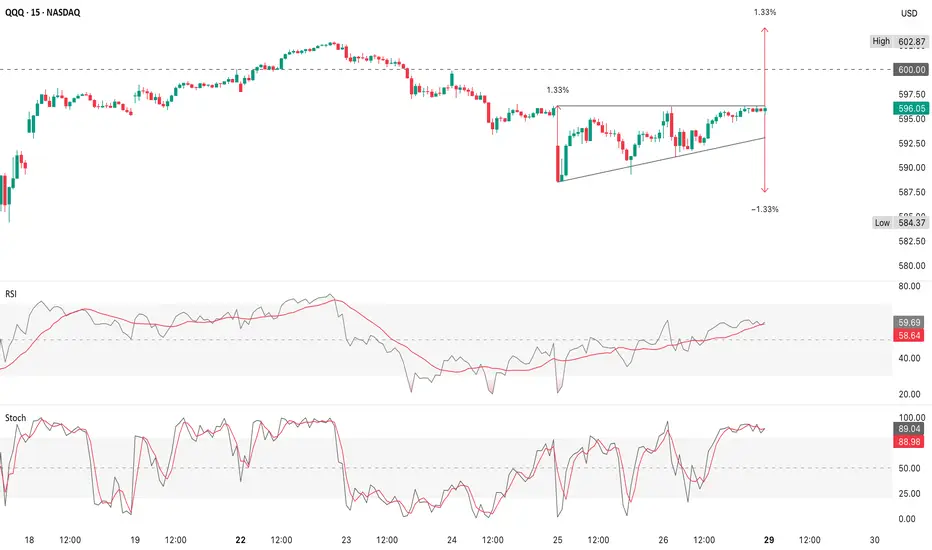932x550 pixels.
Task: Select the −1.33% label below the arrow
Action: tap(764, 209)
